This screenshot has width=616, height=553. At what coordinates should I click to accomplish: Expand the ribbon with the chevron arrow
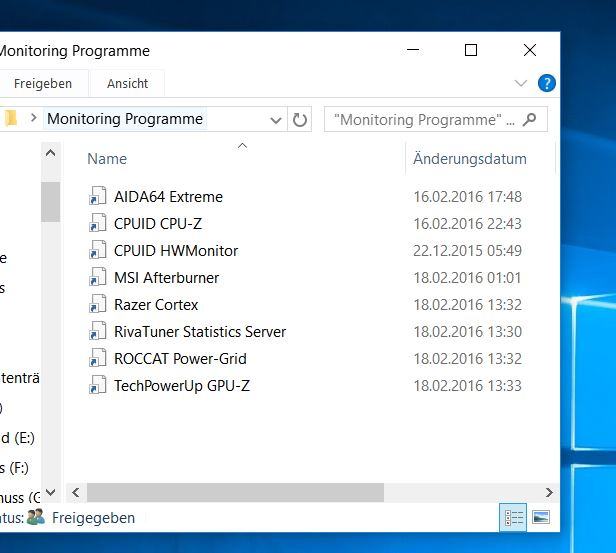[x=521, y=83]
